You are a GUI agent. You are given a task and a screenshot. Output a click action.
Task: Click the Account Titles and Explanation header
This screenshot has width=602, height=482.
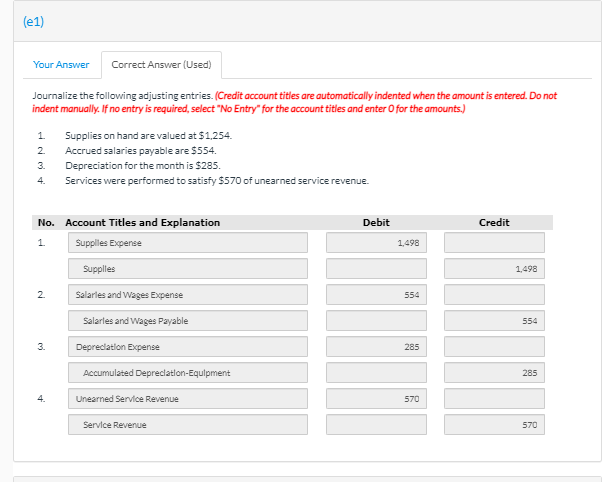[x=142, y=222]
